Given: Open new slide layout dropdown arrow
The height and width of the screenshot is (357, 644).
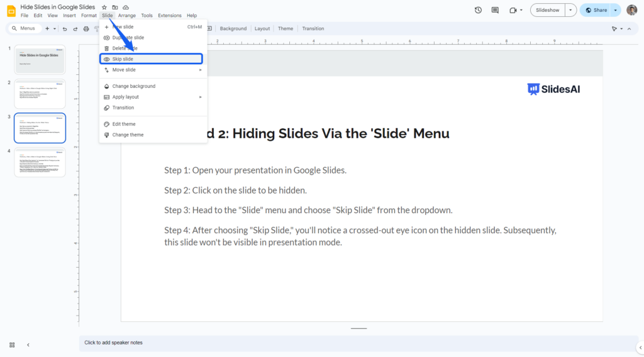Looking at the screenshot, I should pyautogui.click(x=54, y=29).
